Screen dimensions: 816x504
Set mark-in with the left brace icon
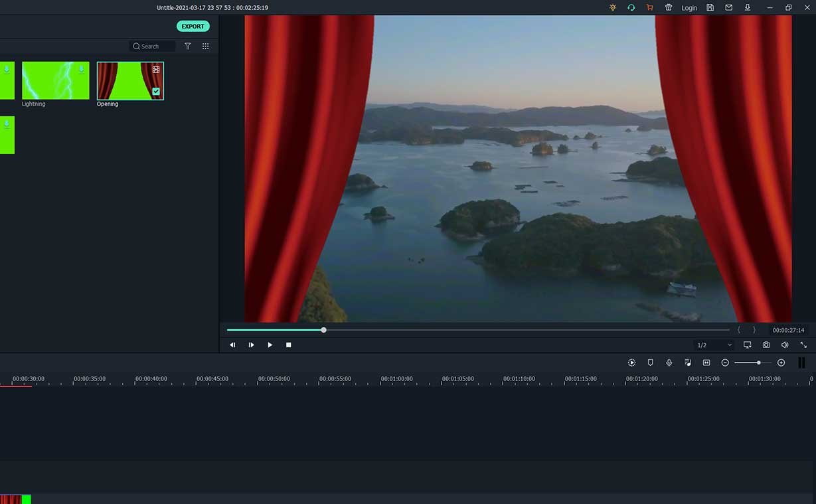point(739,330)
